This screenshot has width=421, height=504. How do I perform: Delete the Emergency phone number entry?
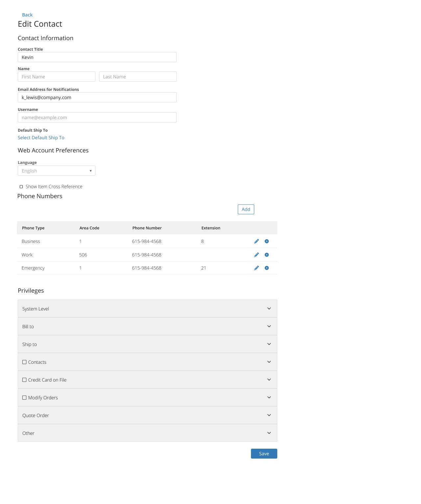(x=267, y=268)
